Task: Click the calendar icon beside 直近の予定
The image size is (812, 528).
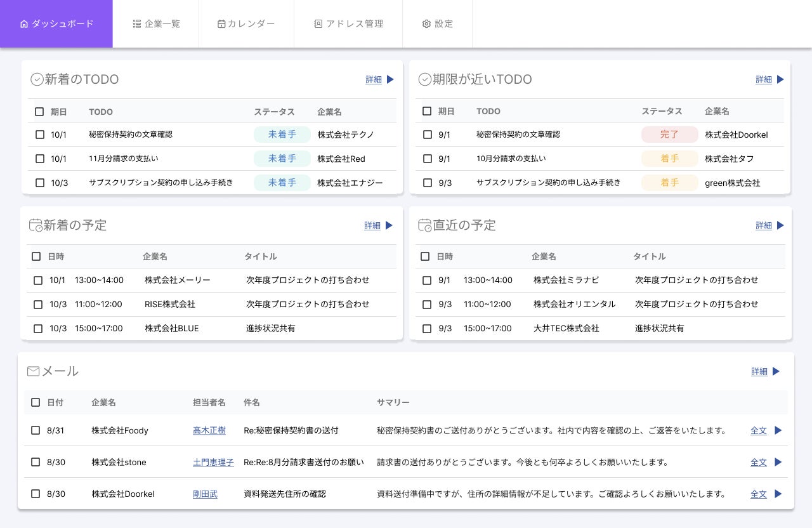Action: [x=425, y=225]
